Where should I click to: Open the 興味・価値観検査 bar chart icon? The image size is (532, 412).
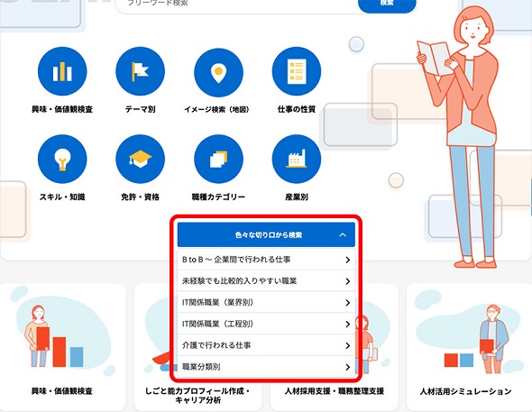point(62,71)
